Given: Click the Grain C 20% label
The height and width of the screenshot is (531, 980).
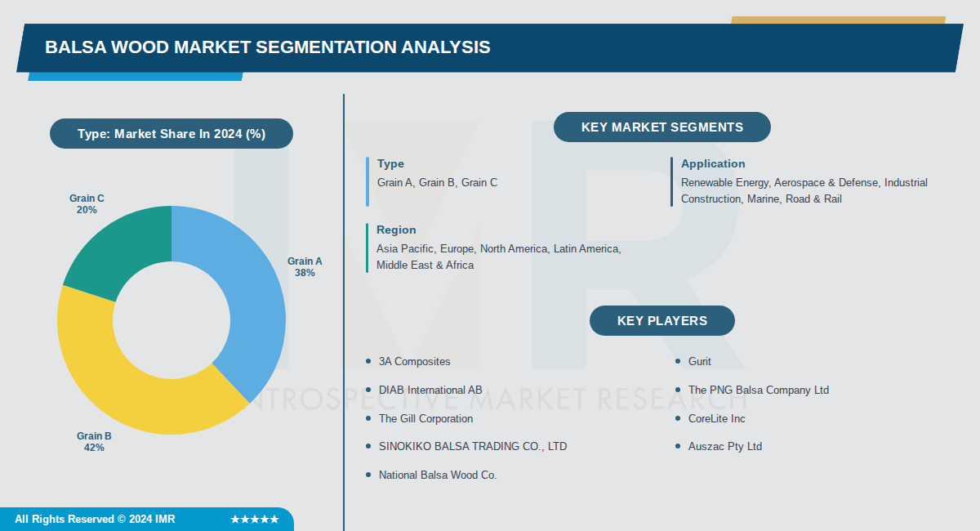Looking at the screenshot, I should pyautogui.click(x=87, y=204).
